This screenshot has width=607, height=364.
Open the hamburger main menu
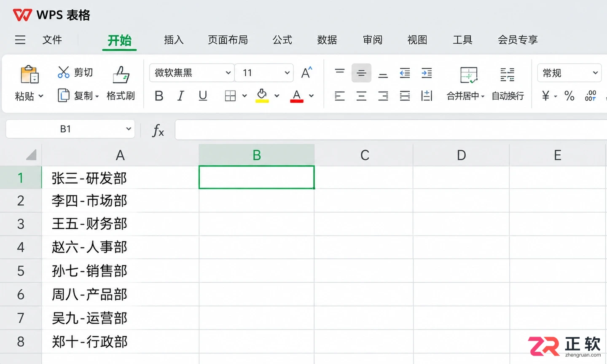click(20, 40)
